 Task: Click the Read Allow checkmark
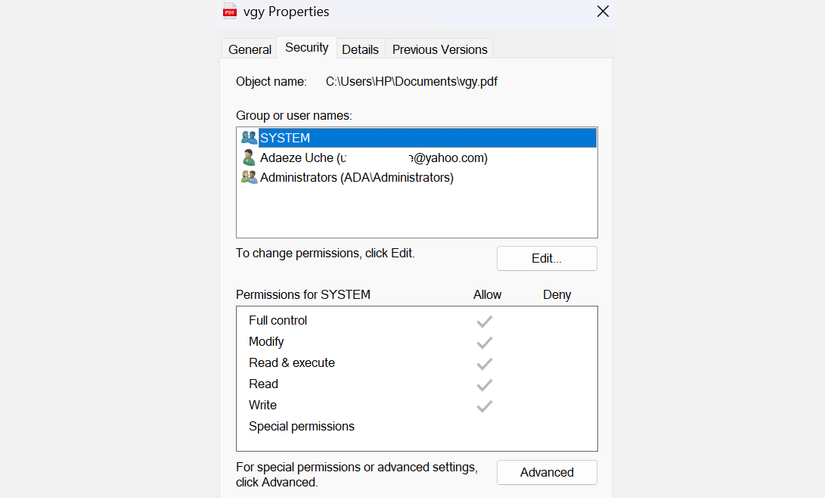click(x=485, y=384)
